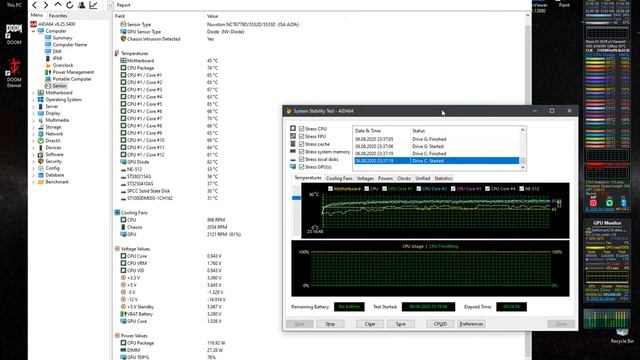Open the DOOM Eternal desktop shortcut

[14, 73]
